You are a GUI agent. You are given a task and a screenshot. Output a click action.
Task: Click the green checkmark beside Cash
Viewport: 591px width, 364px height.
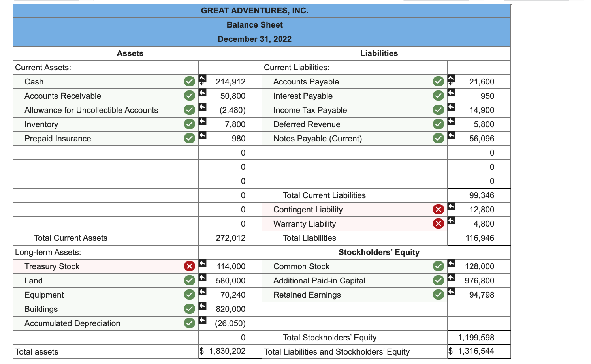pyautogui.click(x=190, y=81)
